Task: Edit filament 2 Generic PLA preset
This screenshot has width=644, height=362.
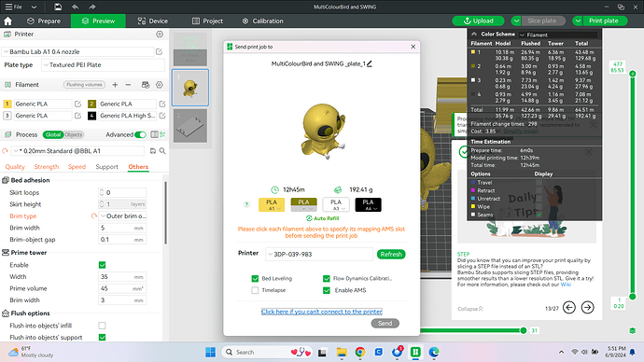Action: point(162,104)
